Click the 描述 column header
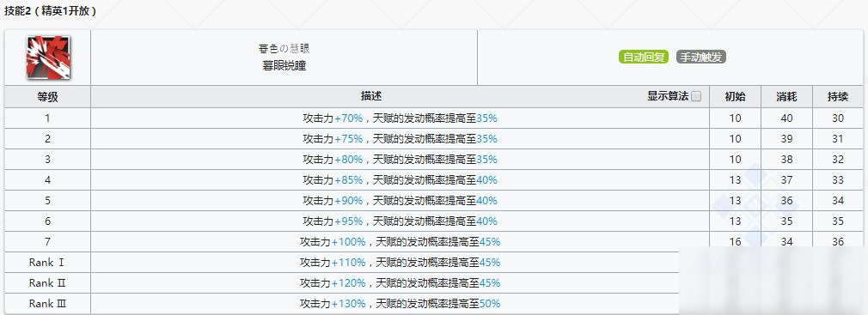Image resolution: width=868 pixels, height=315 pixels. 371,96
